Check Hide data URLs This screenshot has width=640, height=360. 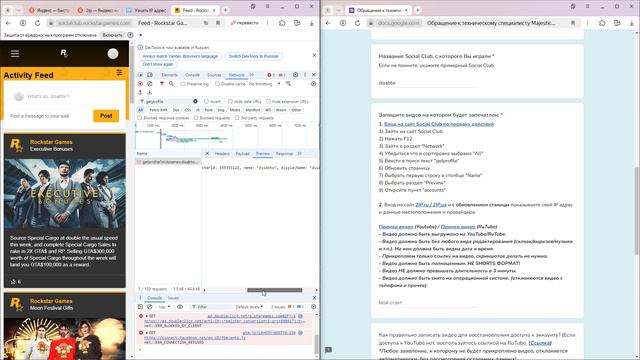coord(231,101)
